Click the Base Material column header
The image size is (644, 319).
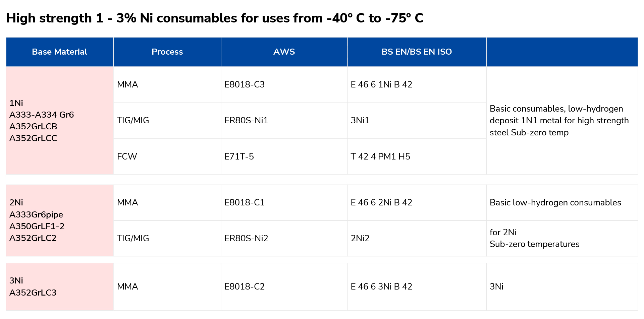pyautogui.click(x=60, y=52)
